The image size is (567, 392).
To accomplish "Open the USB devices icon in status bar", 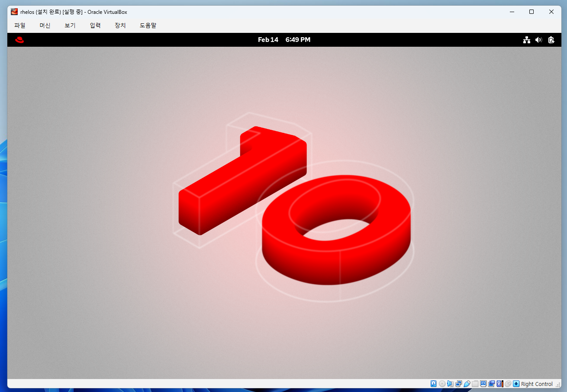I will pos(467,384).
